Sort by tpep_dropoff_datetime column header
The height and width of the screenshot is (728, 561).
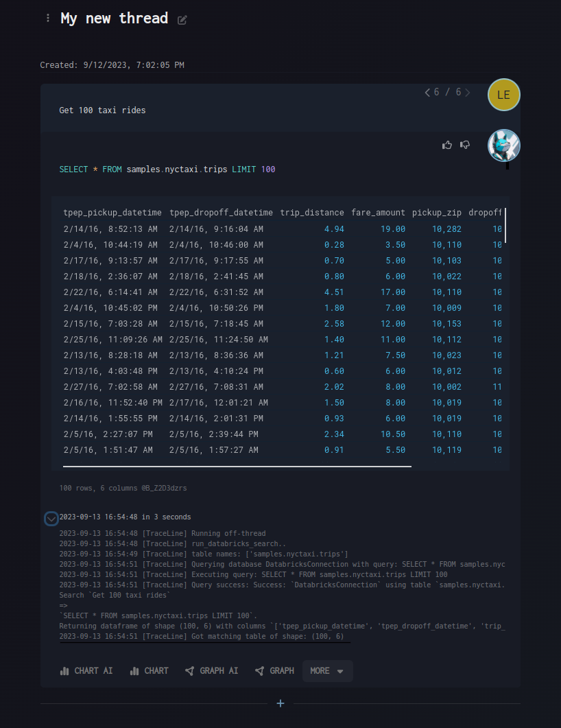click(x=221, y=213)
